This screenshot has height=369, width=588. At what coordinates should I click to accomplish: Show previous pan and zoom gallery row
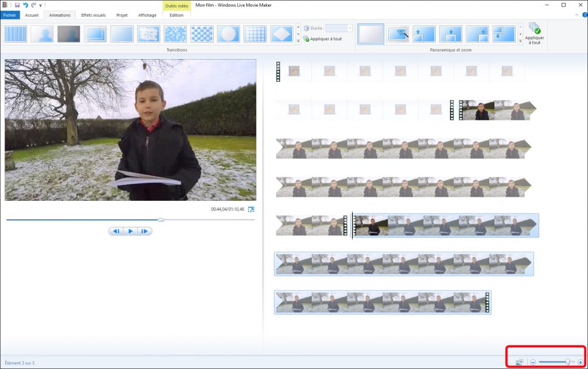pyautogui.click(x=520, y=27)
